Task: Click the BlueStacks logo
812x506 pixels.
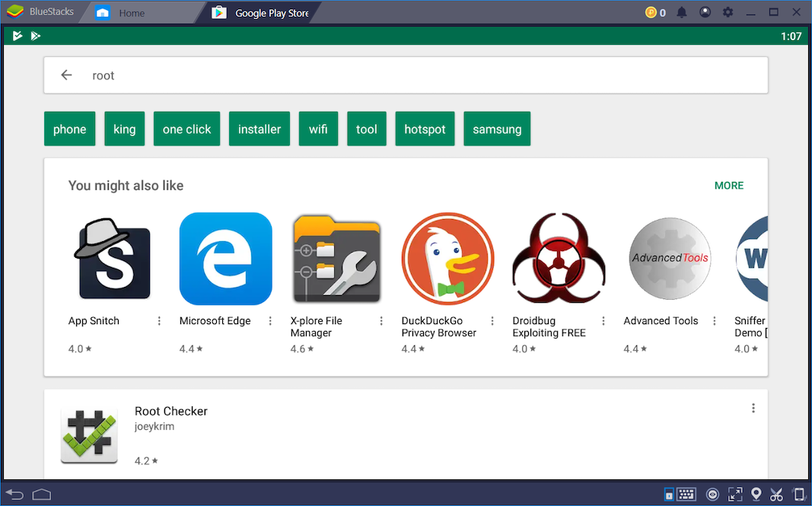Action: pyautogui.click(x=15, y=11)
